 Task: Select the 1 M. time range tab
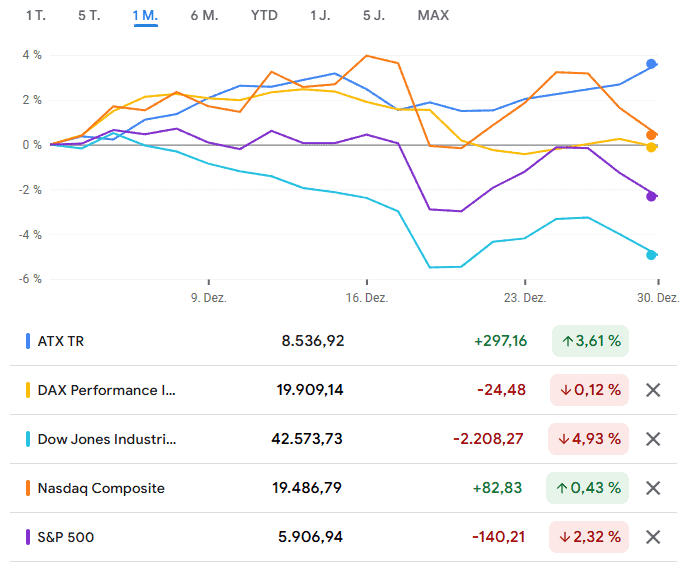pyautogui.click(x=145, y=16)
